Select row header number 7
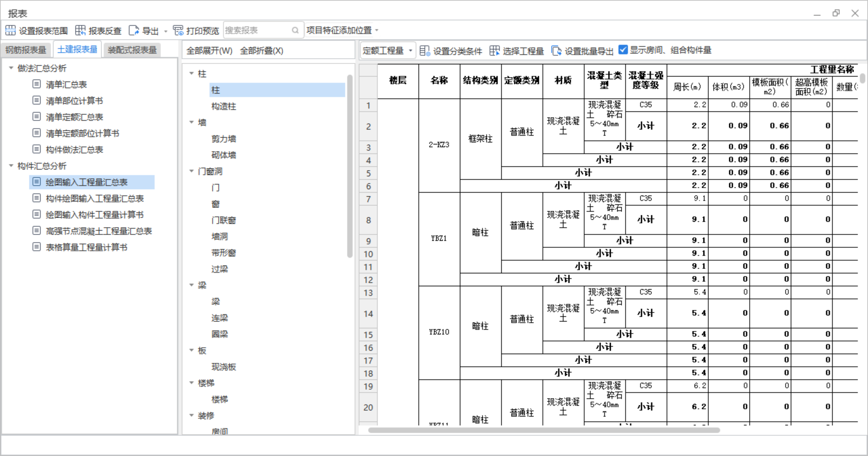 [368, 199]
